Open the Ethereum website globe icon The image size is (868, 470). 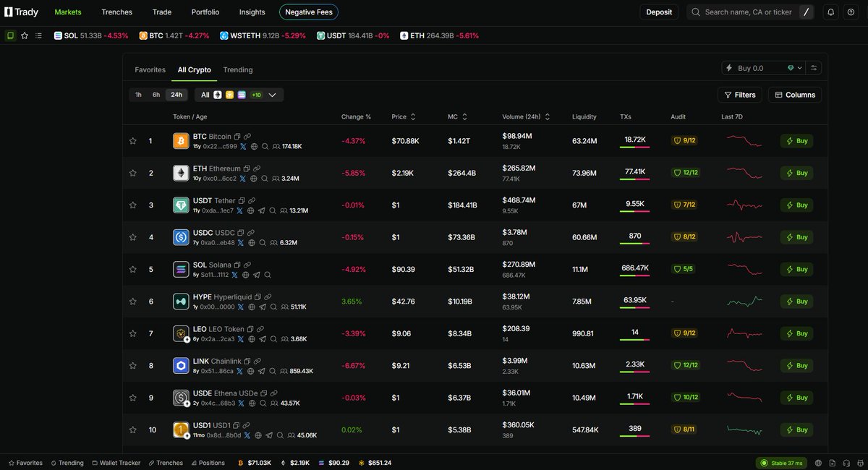(252, 179)
